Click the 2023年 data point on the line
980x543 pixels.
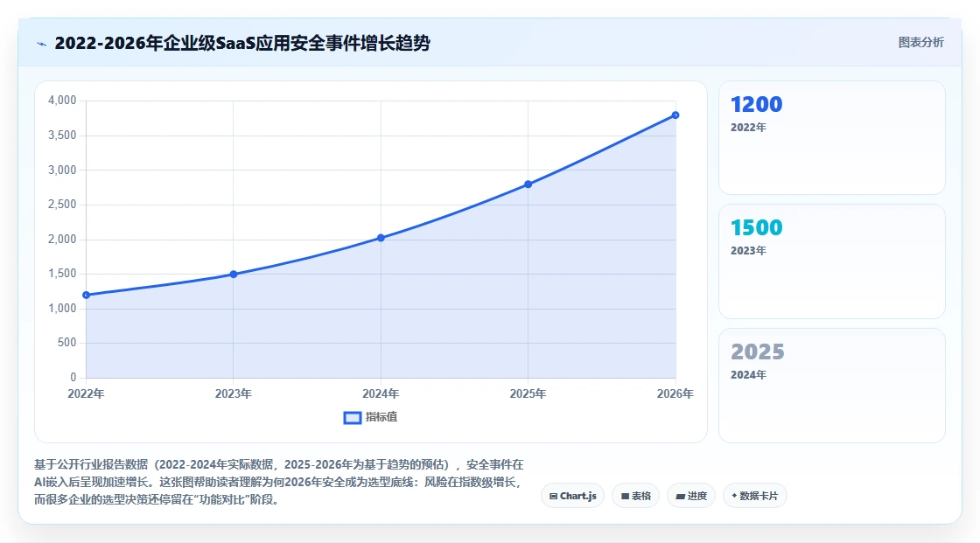[234, 275]
